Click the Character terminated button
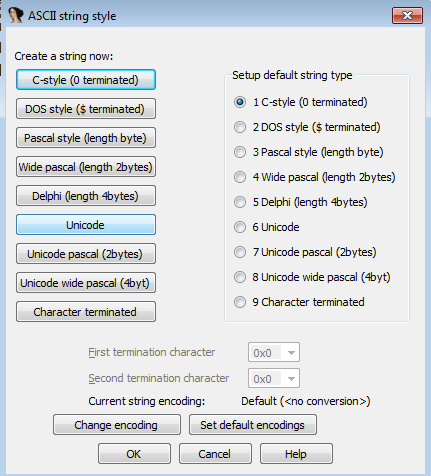 86,312
